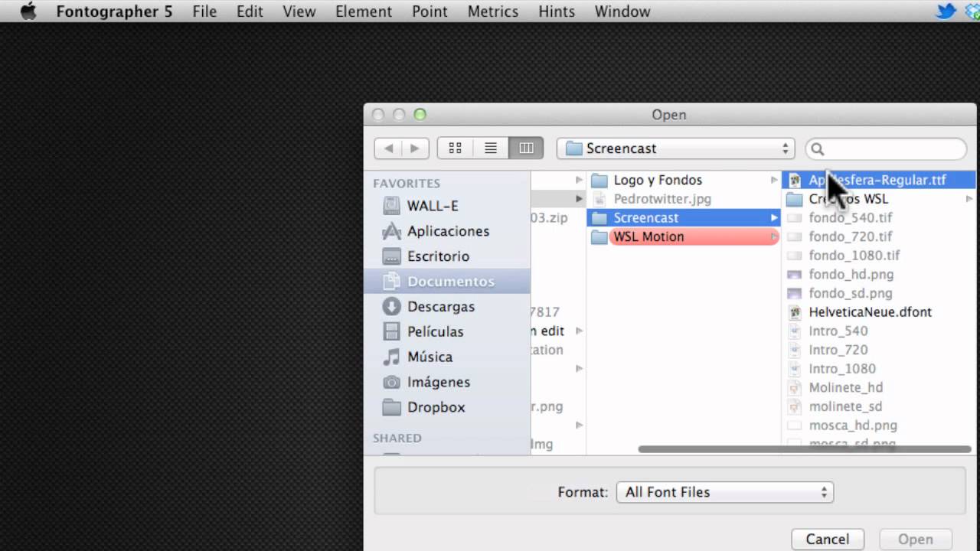Switch to column view in Open dialog

click(x=526, y=148)
